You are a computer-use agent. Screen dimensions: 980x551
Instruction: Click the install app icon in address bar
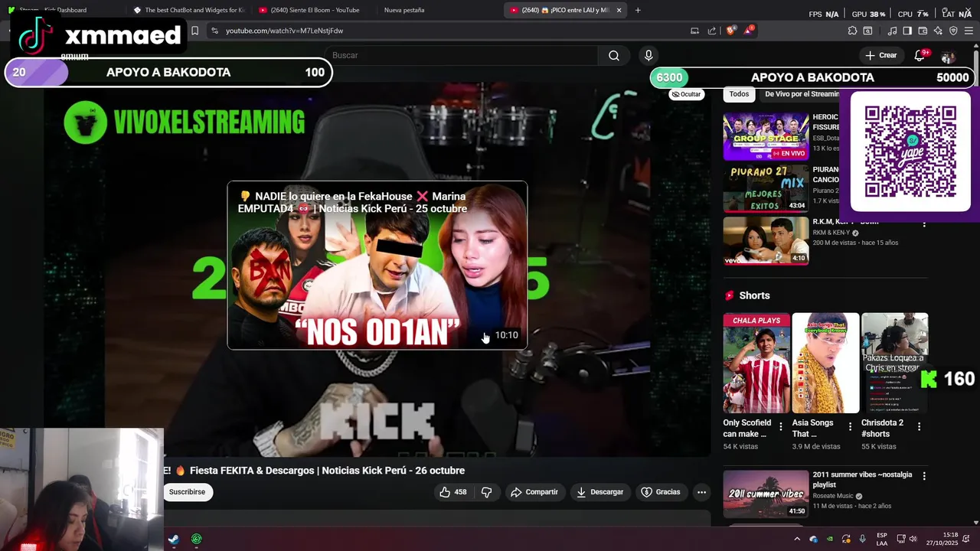click(x=694, y=31)
